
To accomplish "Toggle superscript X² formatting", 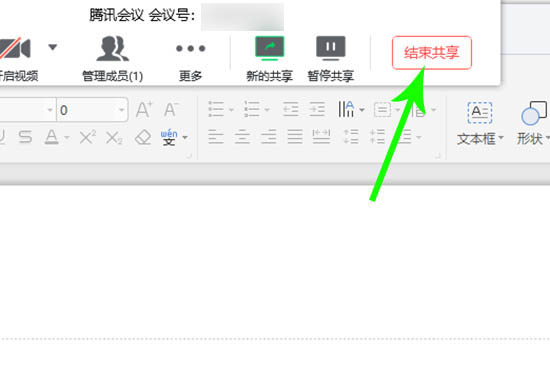I will pyautogui.click(x=88, y=137).
